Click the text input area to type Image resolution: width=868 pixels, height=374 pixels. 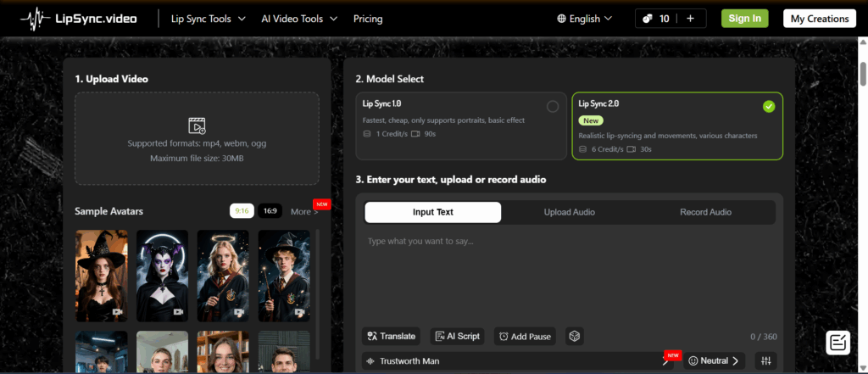(570, 277)
